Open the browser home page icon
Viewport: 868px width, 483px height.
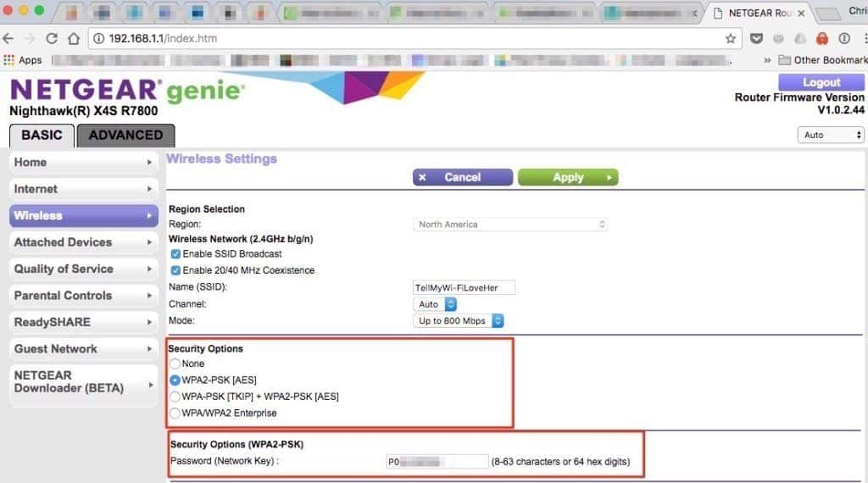click(74, 38)
